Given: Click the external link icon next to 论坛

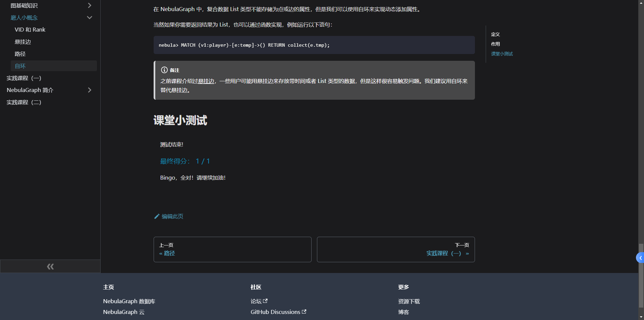Looking at the screenshot, I should tap(265, 301).
